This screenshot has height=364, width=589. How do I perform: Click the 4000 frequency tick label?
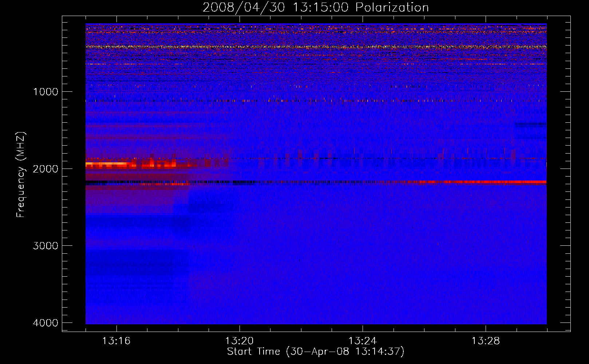coord(46,323)
